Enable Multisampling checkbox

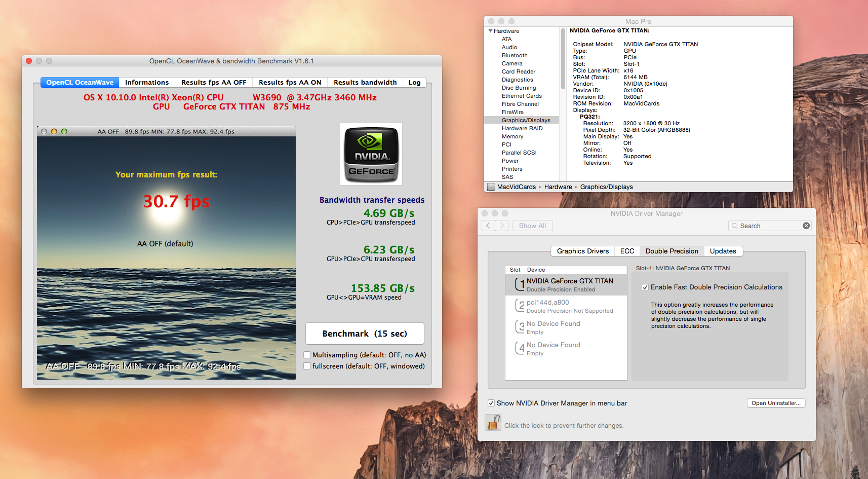(x=307, y=355)
